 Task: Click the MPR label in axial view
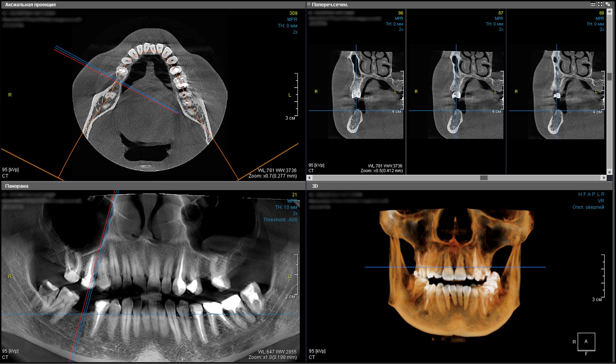click(x=292, y=19)
